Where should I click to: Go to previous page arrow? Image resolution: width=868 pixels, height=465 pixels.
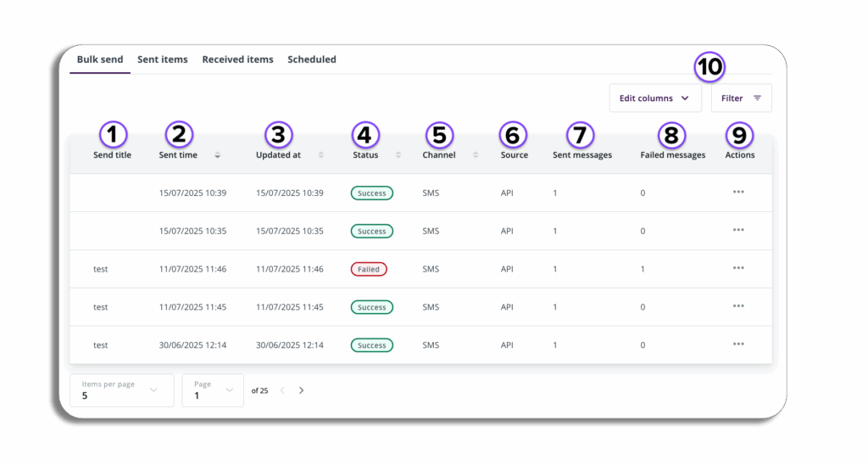(x=282, y=390)
